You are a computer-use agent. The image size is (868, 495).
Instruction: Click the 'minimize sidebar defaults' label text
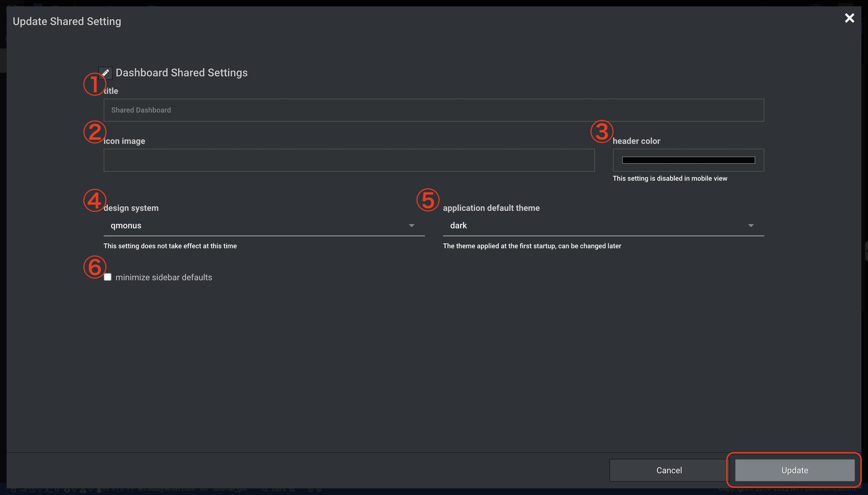[x=164, y=278]
